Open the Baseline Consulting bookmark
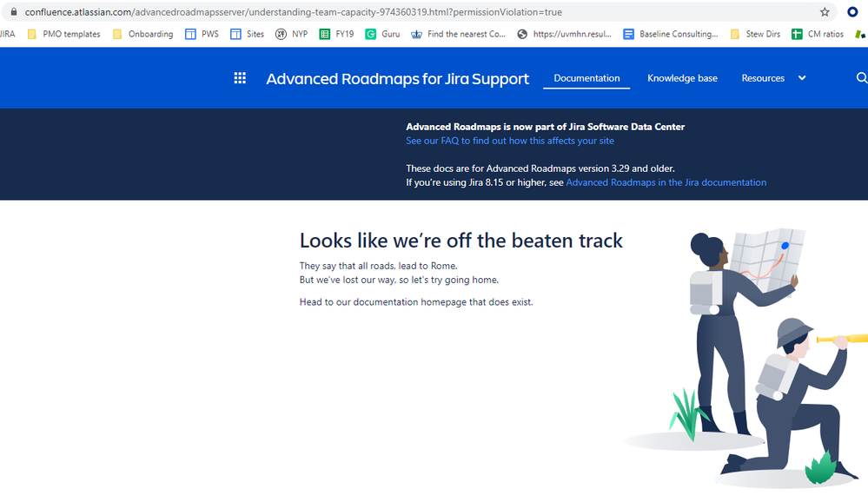 671,34
